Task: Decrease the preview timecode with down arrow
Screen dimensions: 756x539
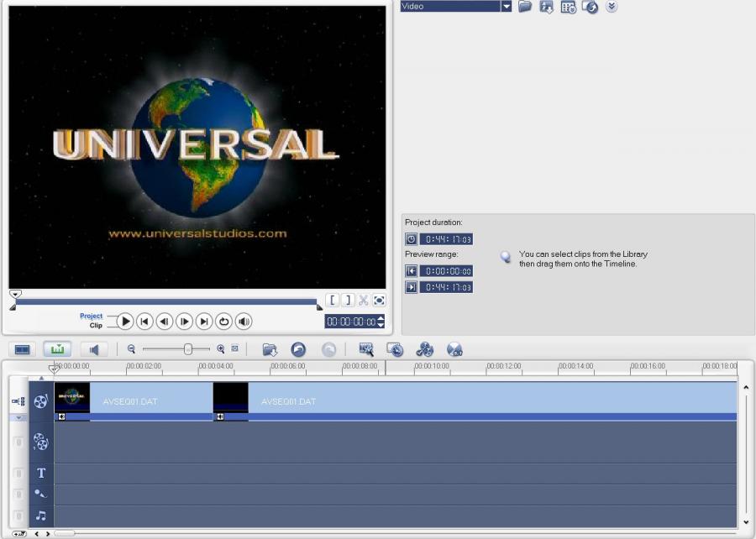Action: pyautogui.click(x=381, y=325)
